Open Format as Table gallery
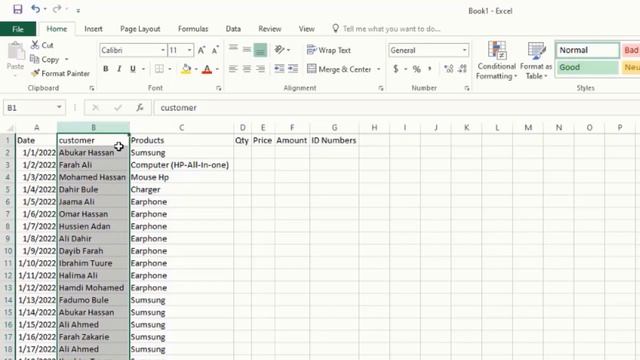Screen dimensions: 640x360 pyautogui.click(x=536, y=60)
